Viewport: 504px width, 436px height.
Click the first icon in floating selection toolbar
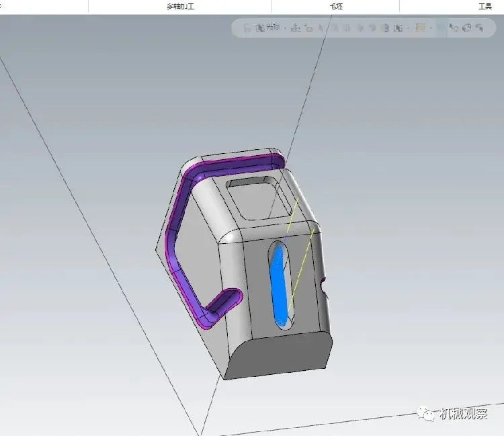[x=247, y=28]
